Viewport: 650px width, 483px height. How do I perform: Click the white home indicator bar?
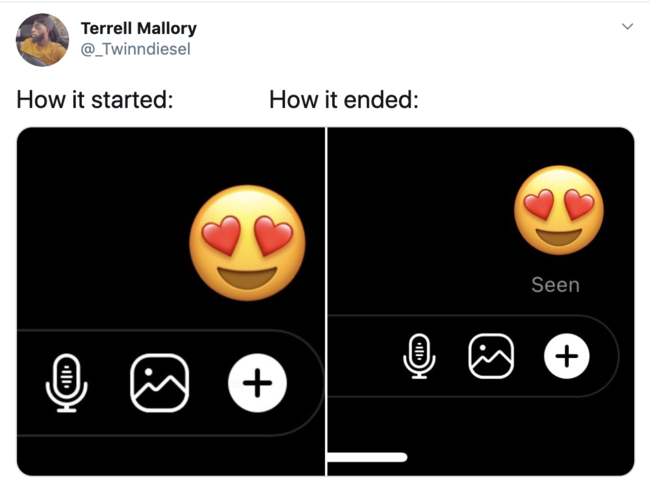[367, 457]
